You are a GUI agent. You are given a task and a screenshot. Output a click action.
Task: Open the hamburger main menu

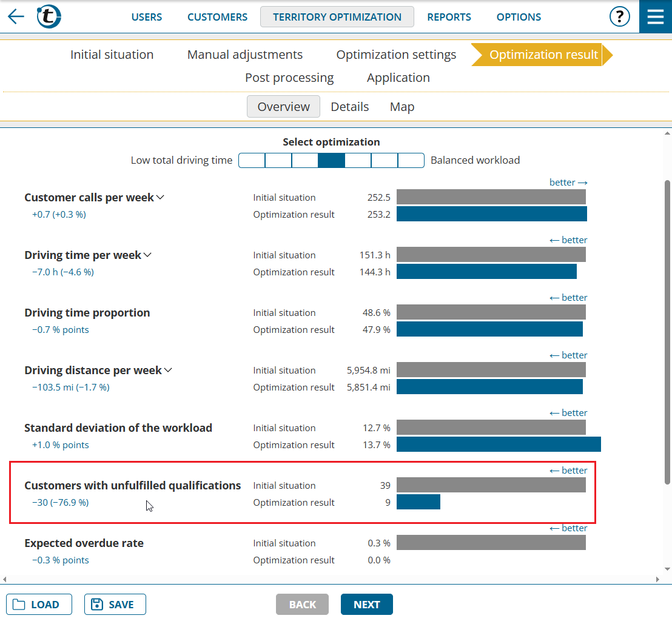coord(655,16)
